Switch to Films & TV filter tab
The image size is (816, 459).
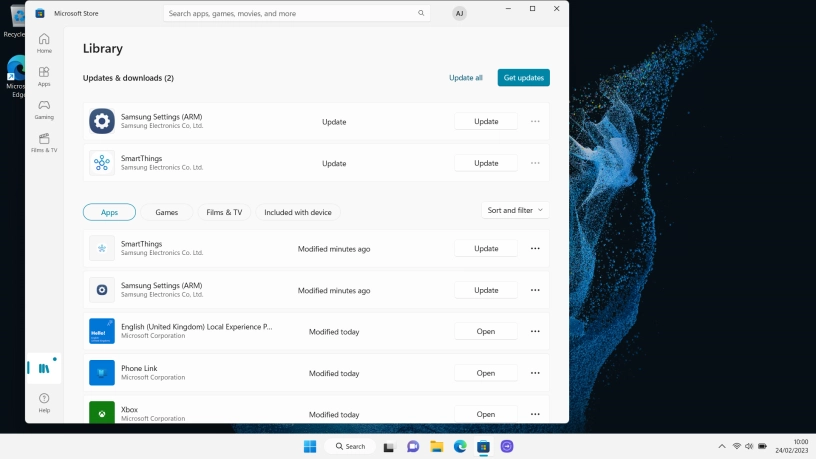pyautogui.click(x=224, y=212)
